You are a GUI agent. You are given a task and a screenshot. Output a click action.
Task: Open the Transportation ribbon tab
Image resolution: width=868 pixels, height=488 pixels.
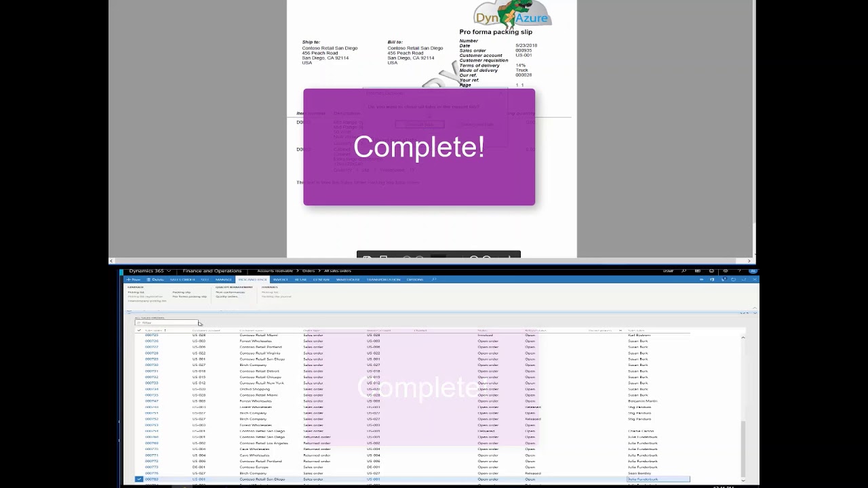click(384, 279)
